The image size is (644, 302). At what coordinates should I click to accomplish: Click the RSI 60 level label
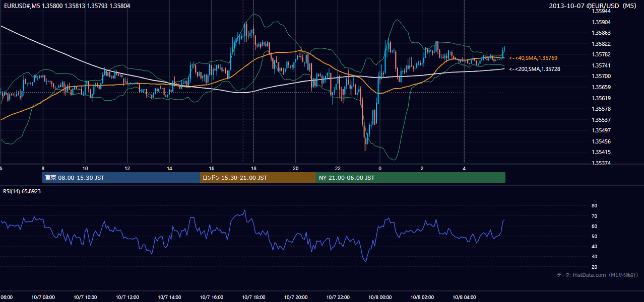pyautogui.click(x=594, y=226)
